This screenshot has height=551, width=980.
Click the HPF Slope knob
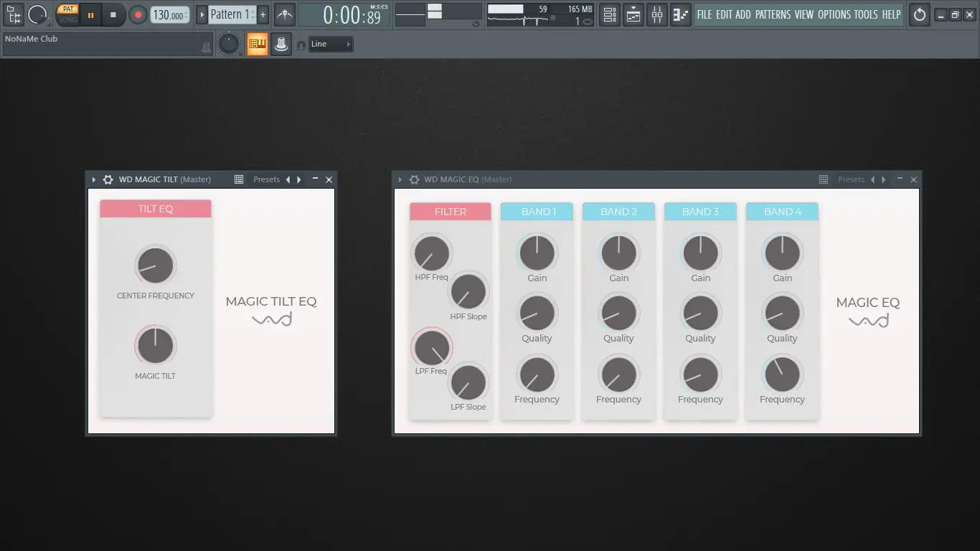pos(468,292)
